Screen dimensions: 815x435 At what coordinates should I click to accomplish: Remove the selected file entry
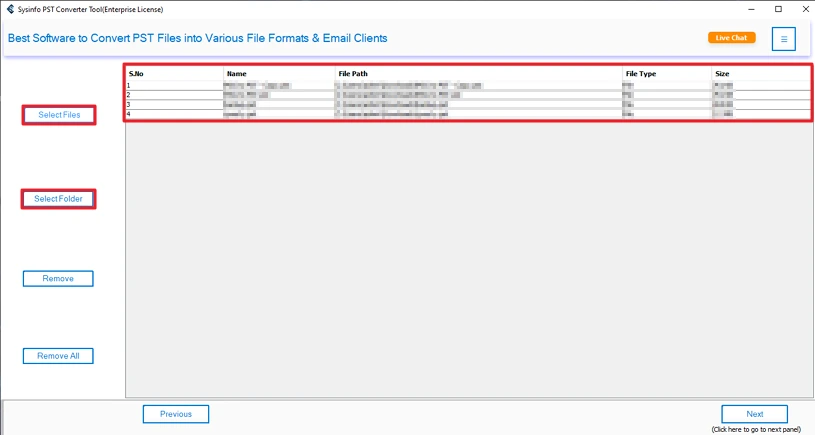coord(58,279)
